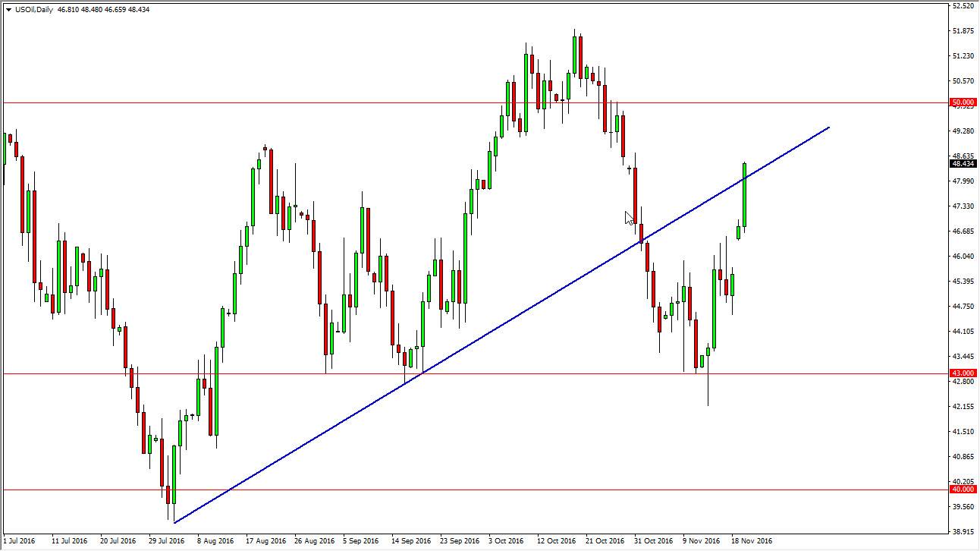Click the 18 Nov 2016 date label
The width and height of the screenshot is (980, 551).
point(753,541)
